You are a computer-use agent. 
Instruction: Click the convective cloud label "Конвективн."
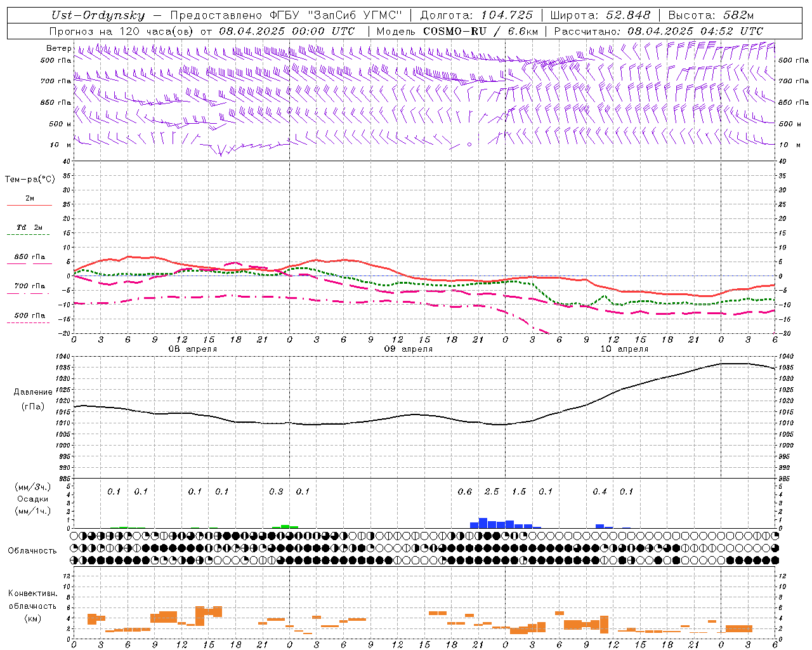click(33, 594)
